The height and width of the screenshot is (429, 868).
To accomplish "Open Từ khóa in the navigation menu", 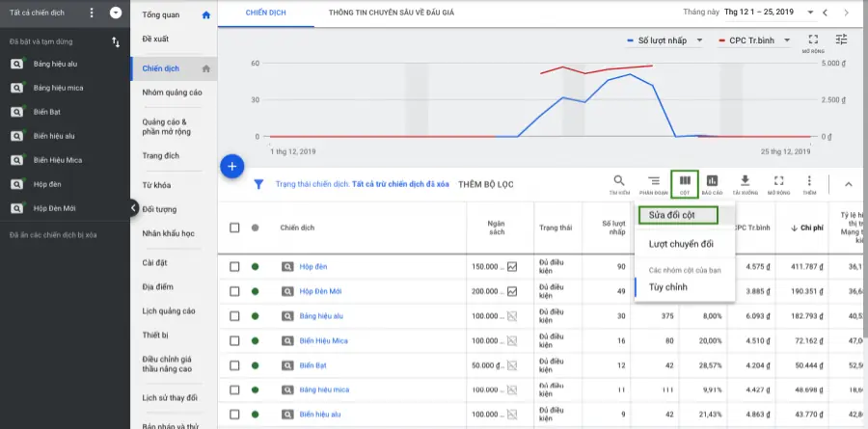I will click(x=156, y=183).
